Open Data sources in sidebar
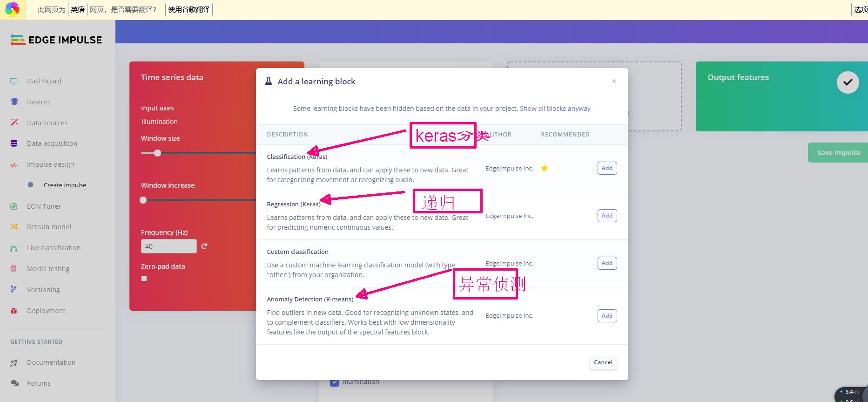The image size is (868, 402). click(x=47, y=123)
